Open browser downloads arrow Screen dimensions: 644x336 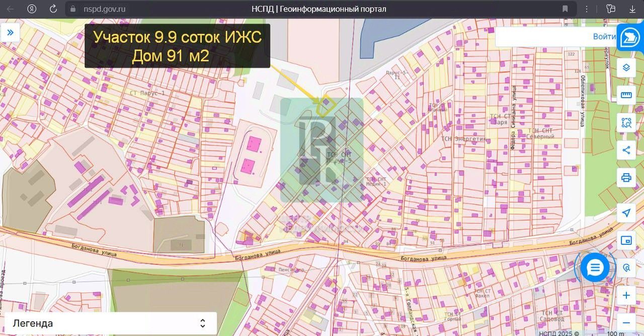tap(632, 9)
